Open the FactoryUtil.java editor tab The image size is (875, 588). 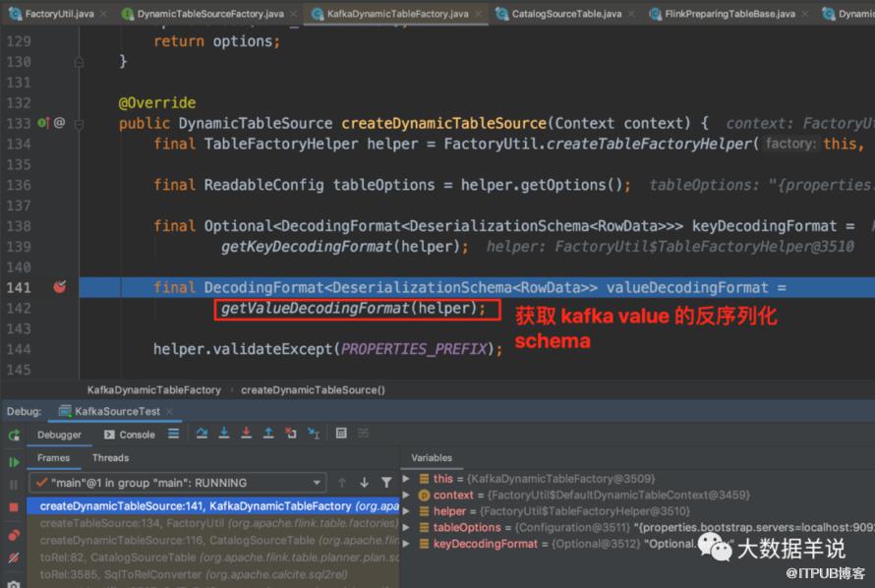pyautogui.click(x=52, y=14)
